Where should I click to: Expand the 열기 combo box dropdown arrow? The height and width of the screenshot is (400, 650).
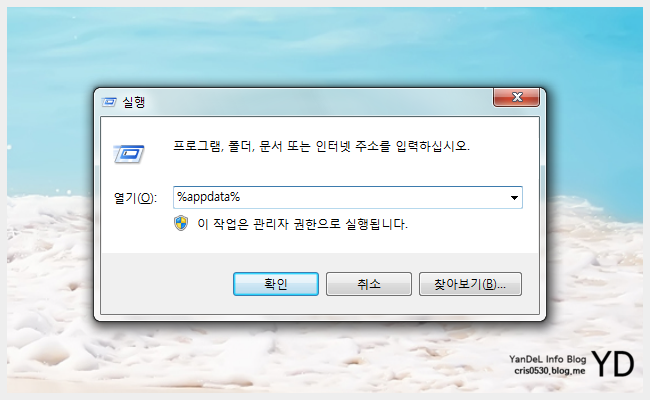pyautogui.click(x=514, y=198)
